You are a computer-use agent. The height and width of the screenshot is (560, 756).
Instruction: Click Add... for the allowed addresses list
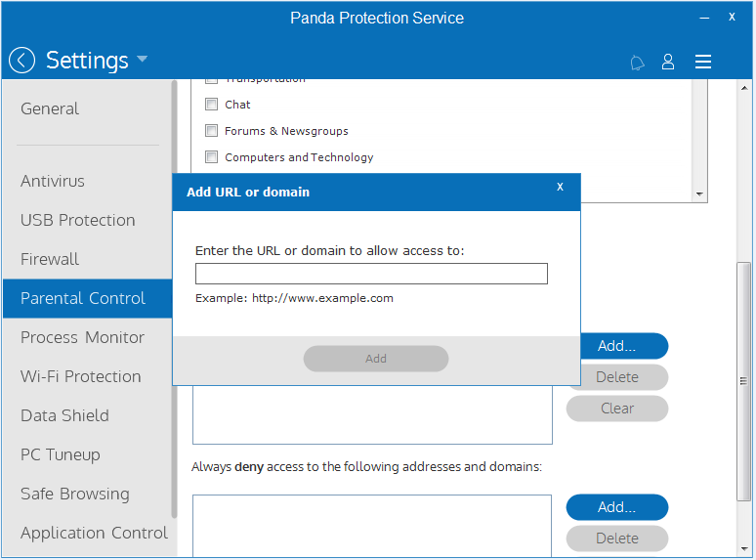(624, 346)
